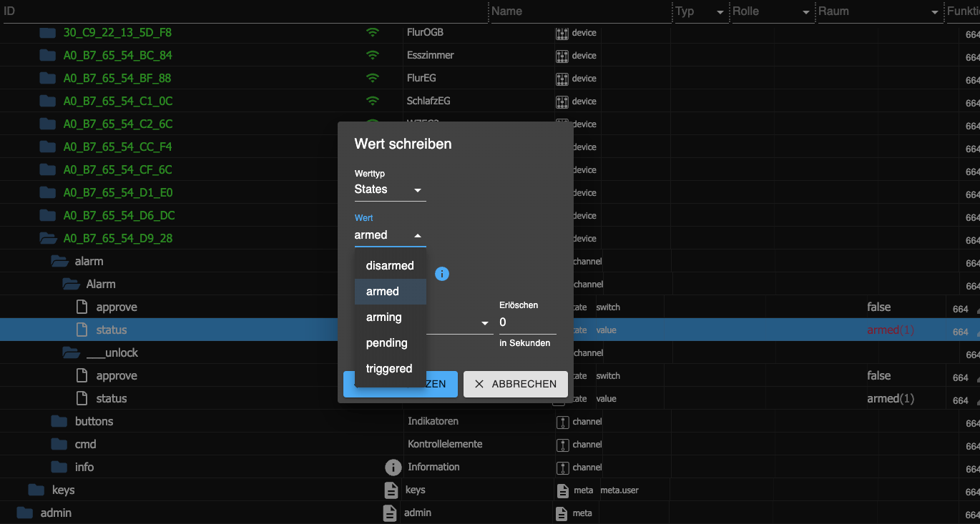Close the Wert dropdown showing armed

pos(390,236)
